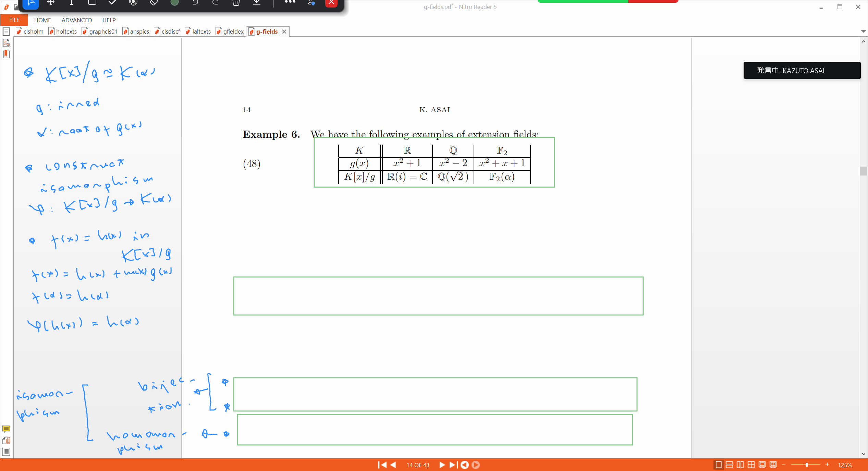Jump to last page with skip button
The width and height of the screenshot is (868, 471).
click(x=452, y=465)
